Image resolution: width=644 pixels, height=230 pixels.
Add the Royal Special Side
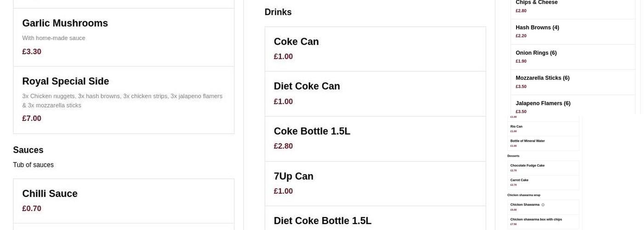pos(123,100)
